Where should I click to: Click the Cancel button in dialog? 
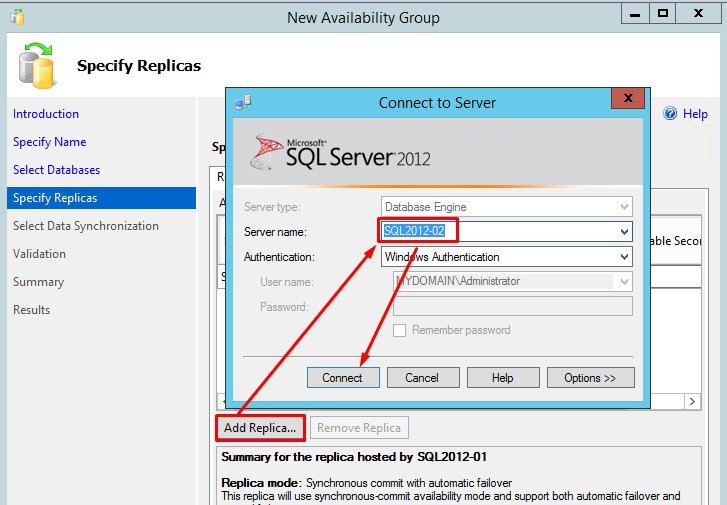(421, 378)
